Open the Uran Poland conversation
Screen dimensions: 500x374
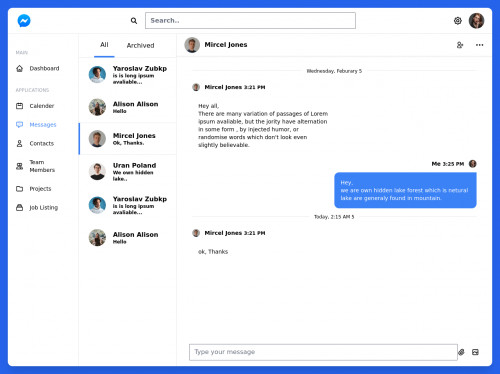[x=127, y=171]
